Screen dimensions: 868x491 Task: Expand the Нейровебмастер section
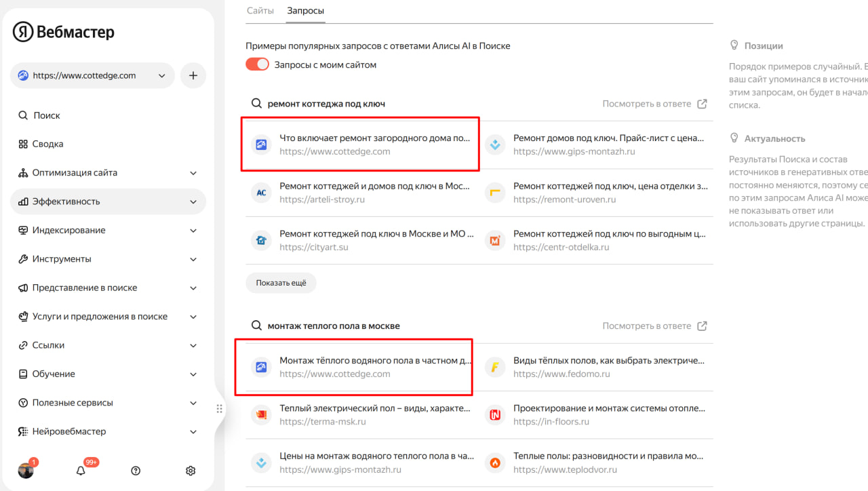point(193,431)
